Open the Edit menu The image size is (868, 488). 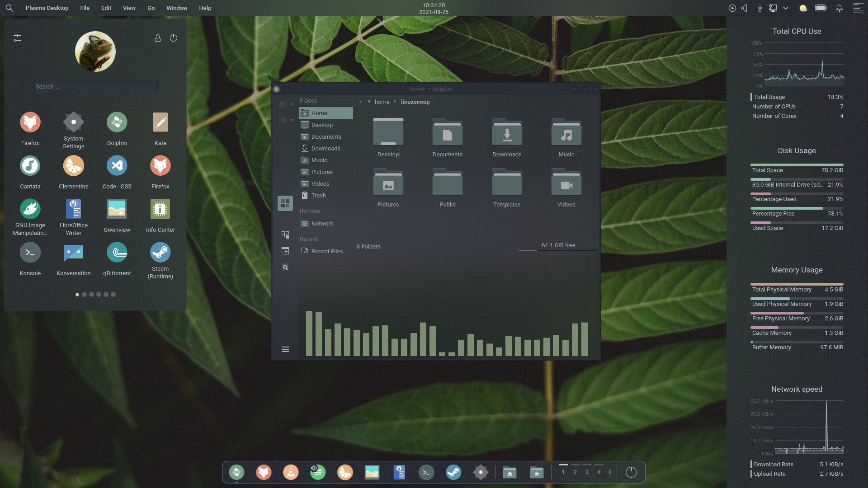(x=106, y=8)
